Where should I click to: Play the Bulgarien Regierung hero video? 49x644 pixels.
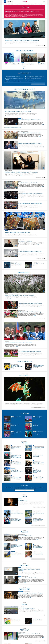point(24,28)
